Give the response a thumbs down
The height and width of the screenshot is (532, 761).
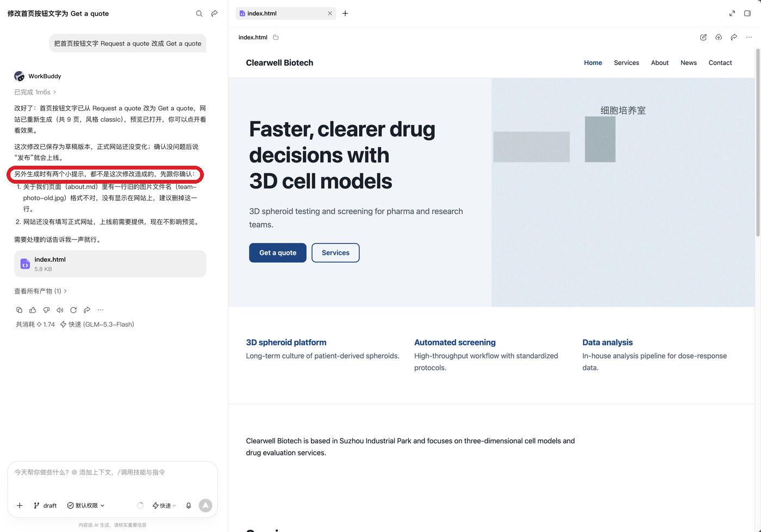[x=46, y=310]
